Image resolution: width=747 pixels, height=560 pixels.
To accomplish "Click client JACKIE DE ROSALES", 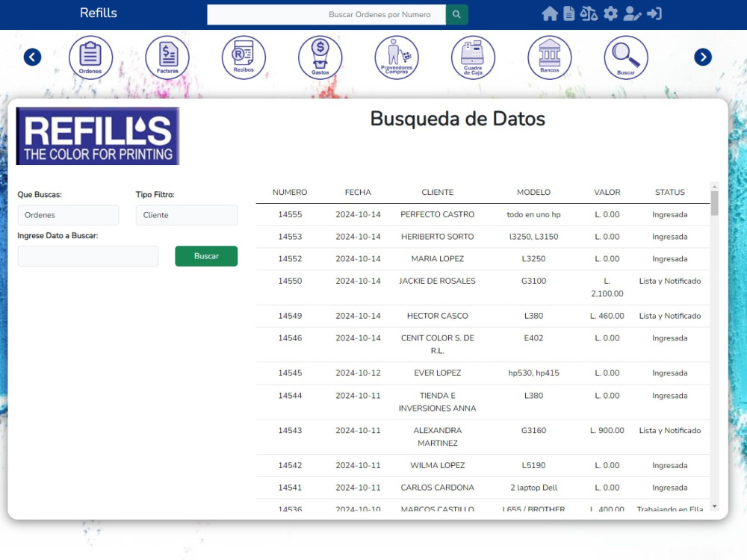I will [437, 281].
